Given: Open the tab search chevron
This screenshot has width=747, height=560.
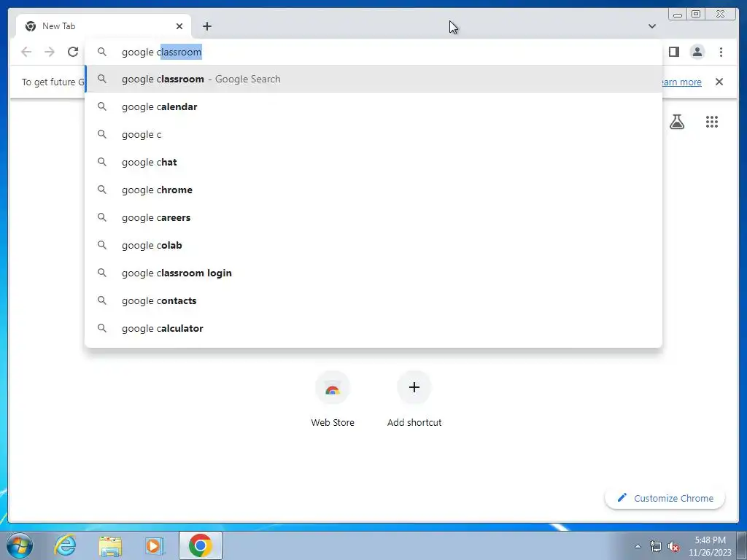Looking at the screenshot, I should (651, 26).
